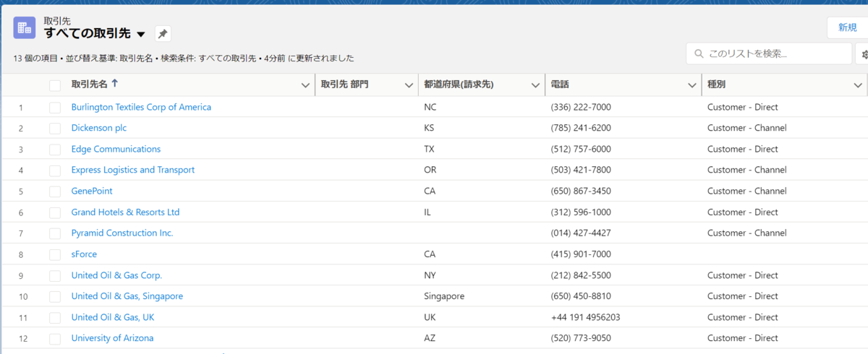Sort by the 種別 column header
The image size is (868, 354).
click(x=716, y=85)
